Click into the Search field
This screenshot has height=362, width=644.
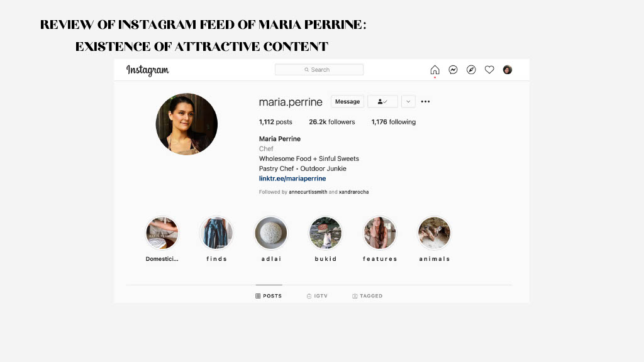click(x=319, y=70)
